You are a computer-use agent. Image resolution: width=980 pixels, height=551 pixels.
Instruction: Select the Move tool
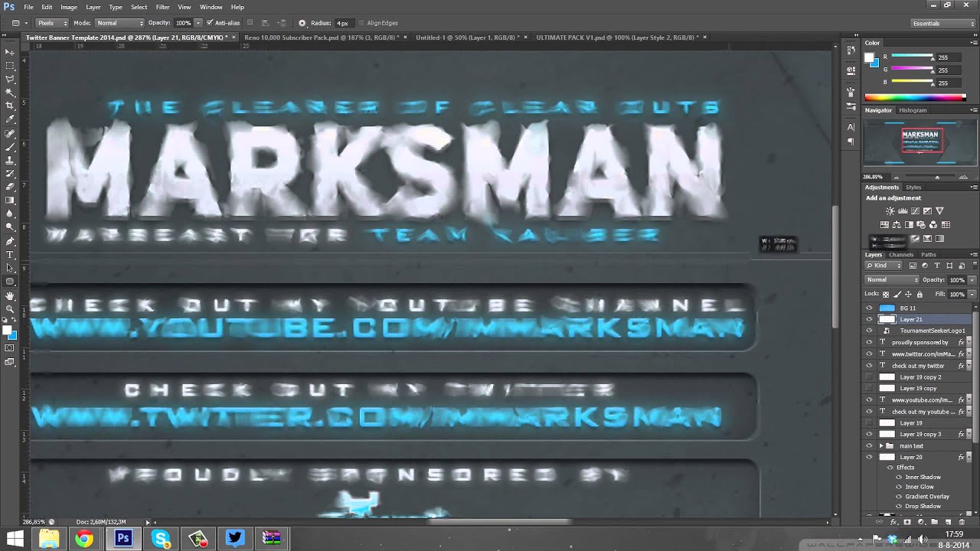[10, 52]
